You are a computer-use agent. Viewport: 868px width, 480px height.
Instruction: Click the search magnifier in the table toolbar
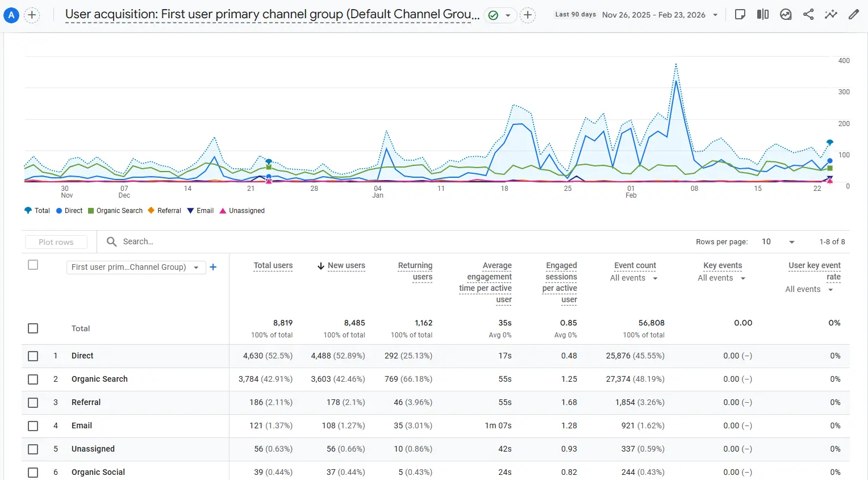click(x=111, y=241)
